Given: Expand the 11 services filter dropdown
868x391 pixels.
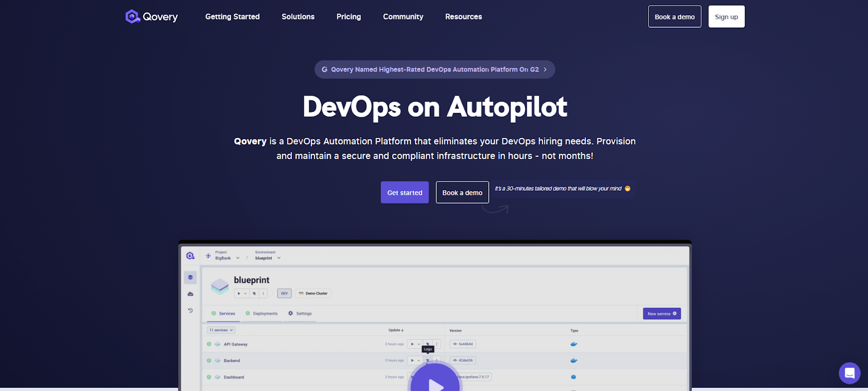Looking at the screenshot, I should click(x=221, y=330).
